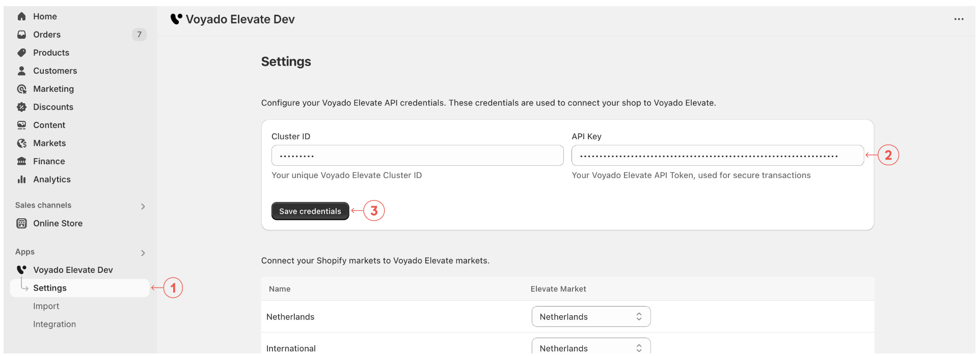Click the Discounts badge icon
This screenshot has height=356, width=980.
21,107
